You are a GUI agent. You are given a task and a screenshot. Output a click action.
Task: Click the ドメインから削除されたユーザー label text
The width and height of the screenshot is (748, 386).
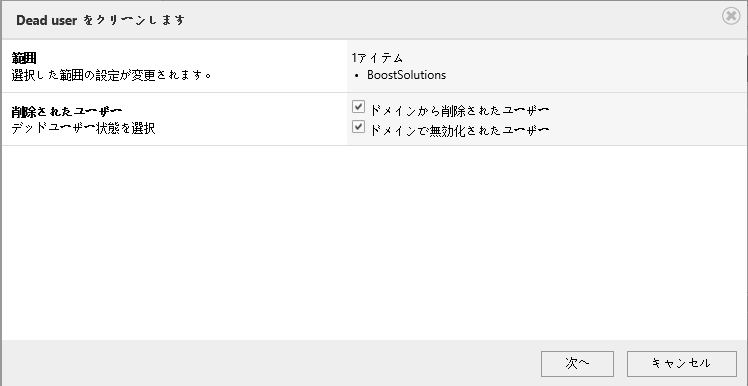pos(459,110)
